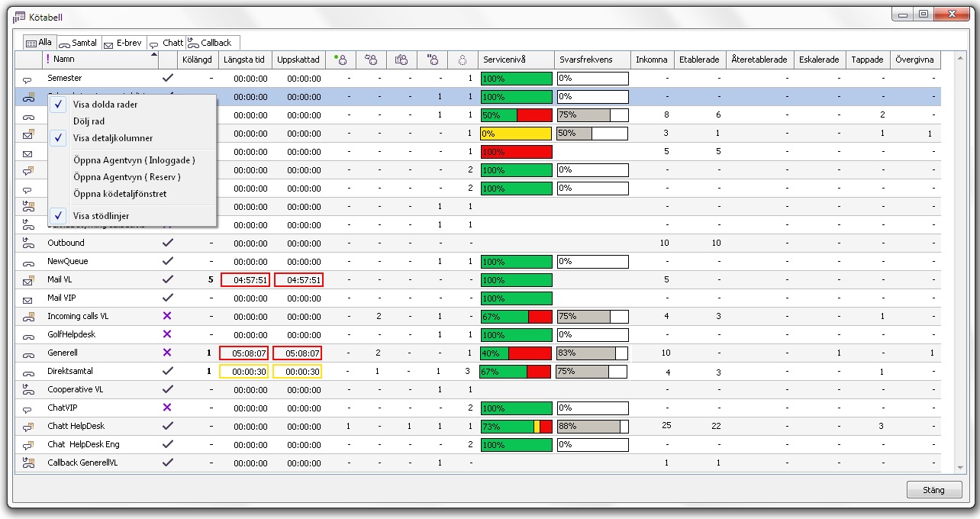Uncheck Visa detaljkolumner in context menu
980x519 pixels.
[112, 138]
